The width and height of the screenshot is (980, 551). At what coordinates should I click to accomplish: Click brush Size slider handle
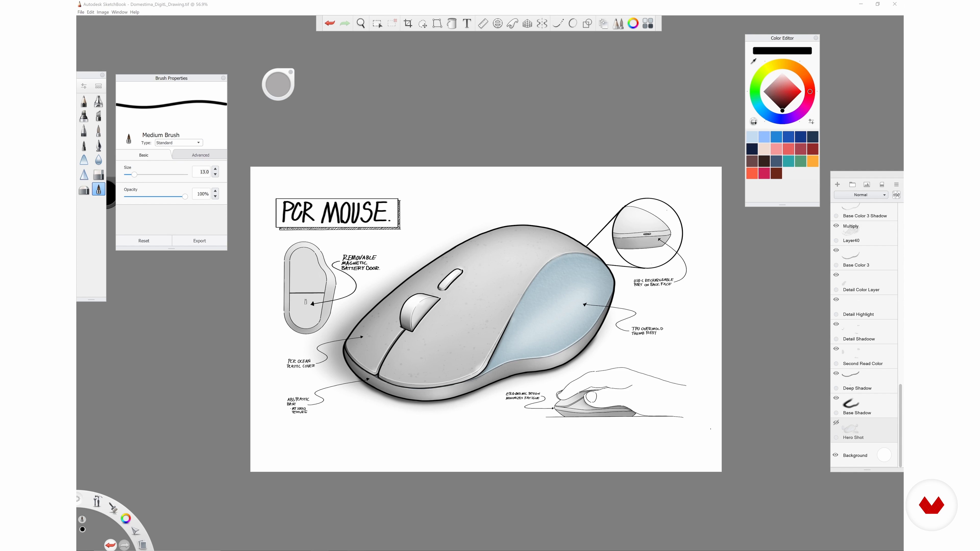point(134,174)
